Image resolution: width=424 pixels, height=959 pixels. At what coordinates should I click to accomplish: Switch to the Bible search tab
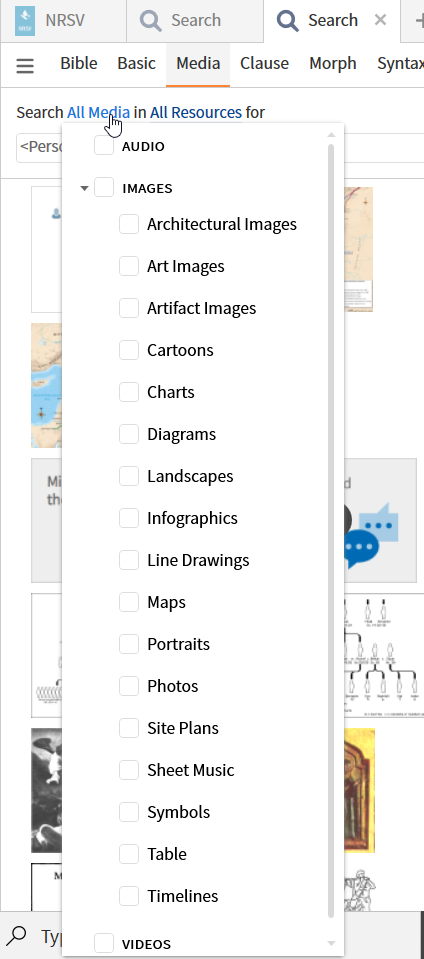tap(78, 64)
